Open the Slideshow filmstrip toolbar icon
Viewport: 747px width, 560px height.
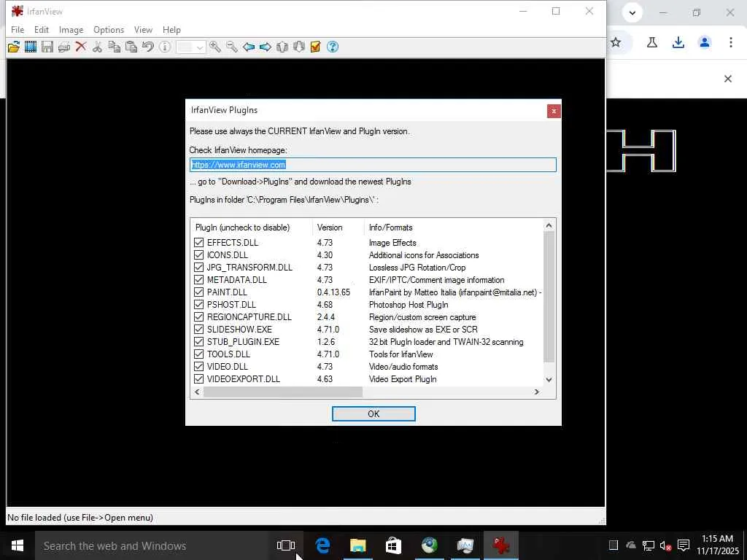click(31, 47)
